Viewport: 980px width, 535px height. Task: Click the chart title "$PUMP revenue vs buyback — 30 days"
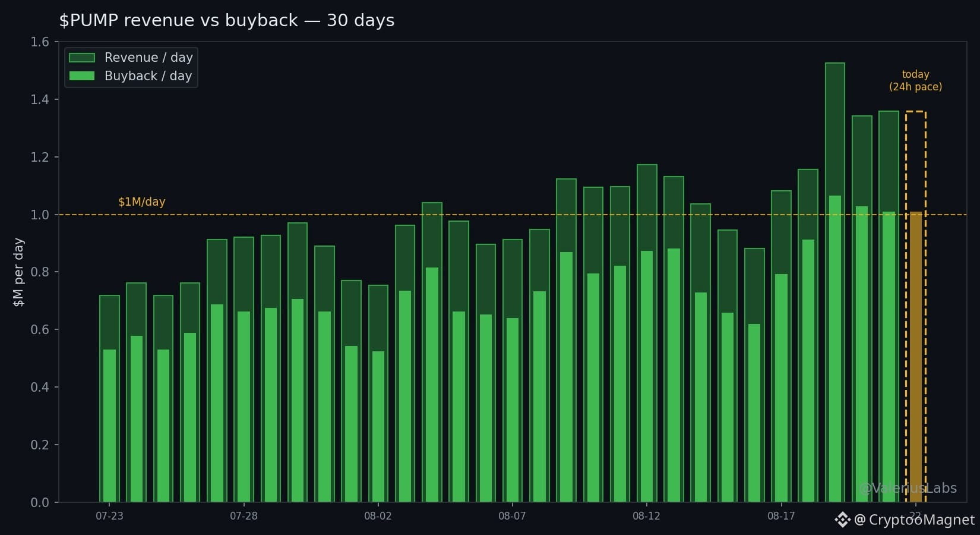tap(227, 20)
